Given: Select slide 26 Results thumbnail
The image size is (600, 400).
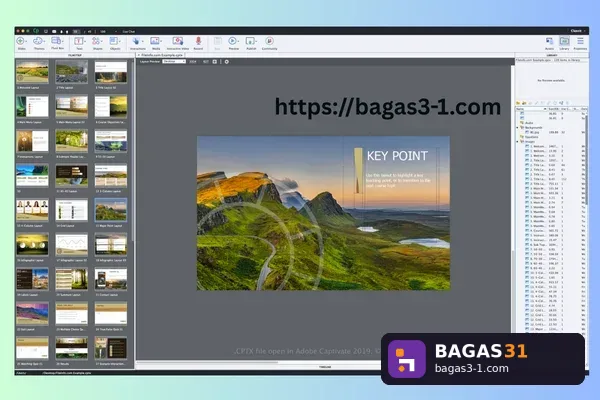Looking at the screenshot, I should pyautogui.click(x=72, y=348).
